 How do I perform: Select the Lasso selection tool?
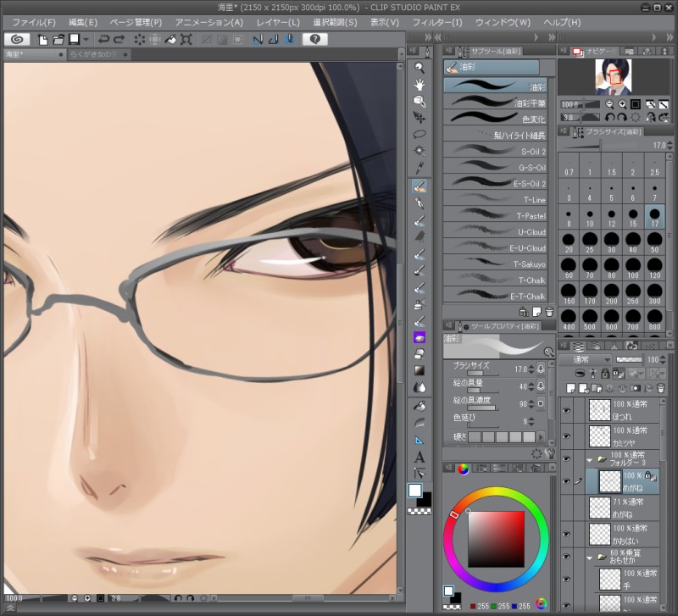[x=419, y=134]
